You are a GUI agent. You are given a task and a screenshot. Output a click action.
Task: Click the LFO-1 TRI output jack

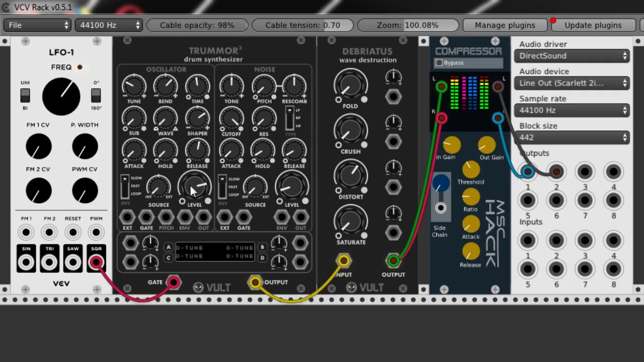coord(49,262)
